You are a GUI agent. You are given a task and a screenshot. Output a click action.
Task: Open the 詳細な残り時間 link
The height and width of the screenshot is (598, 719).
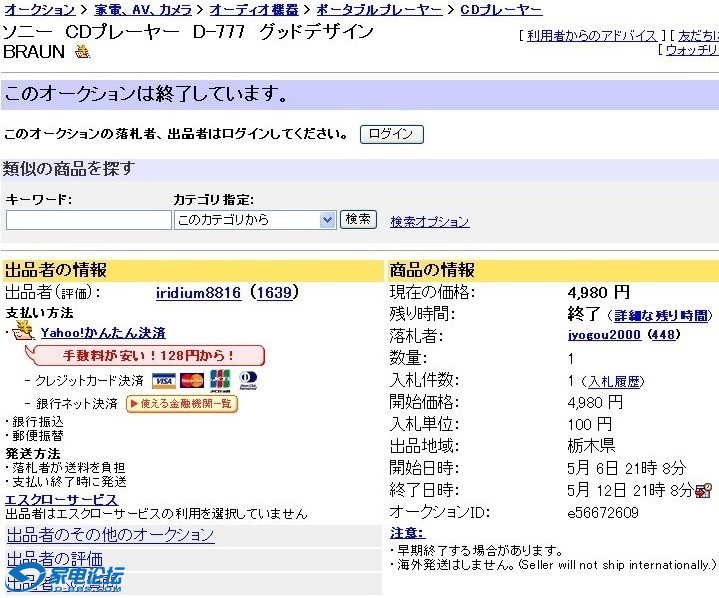click(660, 316)
